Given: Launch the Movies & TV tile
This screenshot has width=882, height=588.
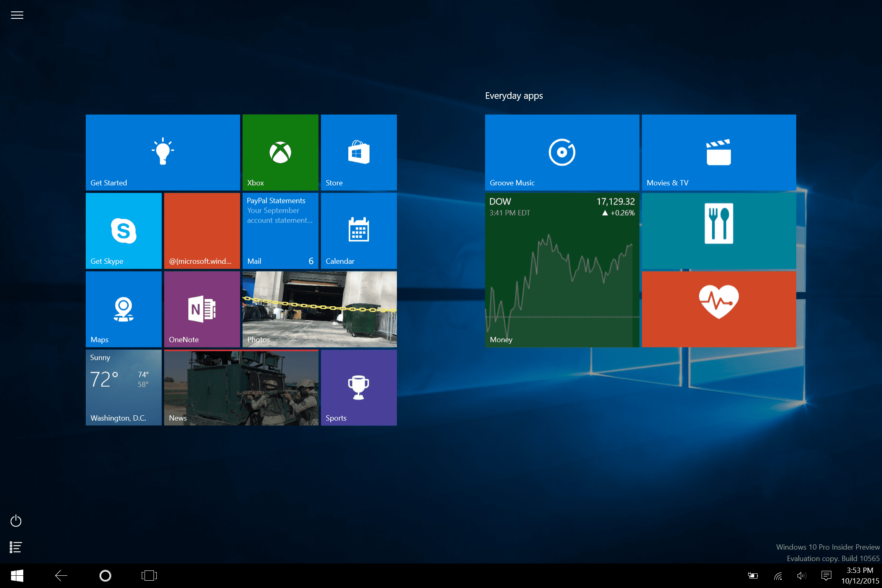Looking at the screenshot, I should tap(719, 152).
